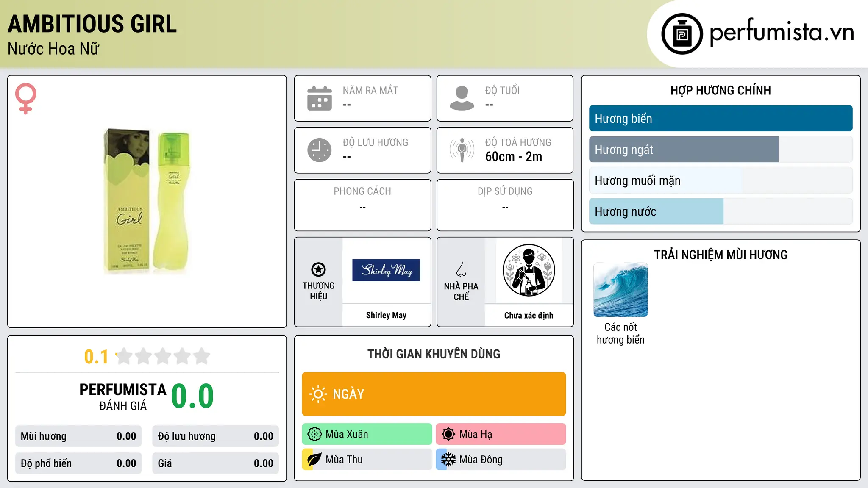
Task: Click the perfumista.vn site name text
Action: 782,32
